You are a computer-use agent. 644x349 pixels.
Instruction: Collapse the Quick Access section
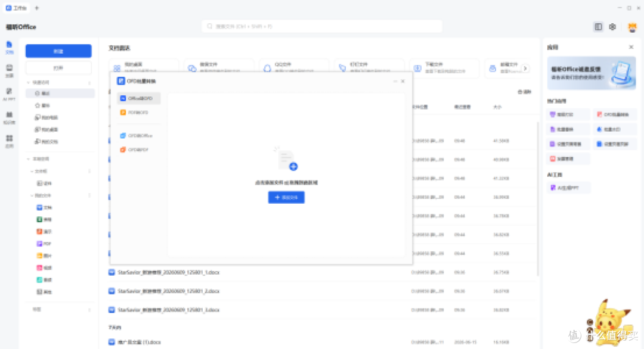29,82
